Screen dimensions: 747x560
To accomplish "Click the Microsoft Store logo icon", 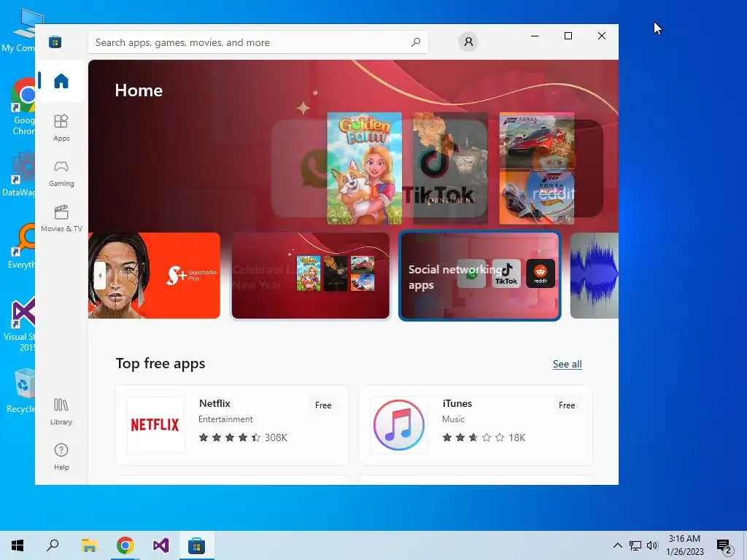I will click(x=55, y=42).
